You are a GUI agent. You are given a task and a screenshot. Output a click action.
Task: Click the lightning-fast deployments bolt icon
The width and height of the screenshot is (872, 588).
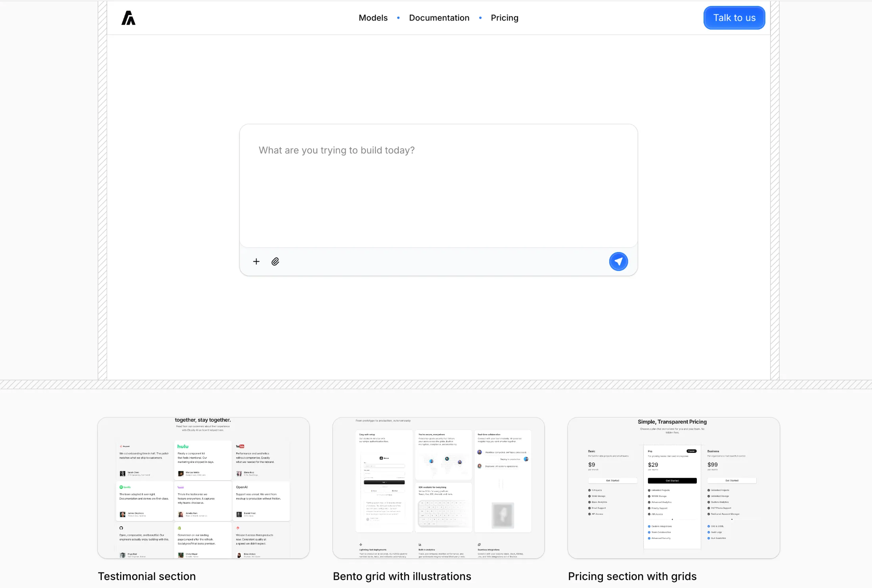[x=361, y=544]
